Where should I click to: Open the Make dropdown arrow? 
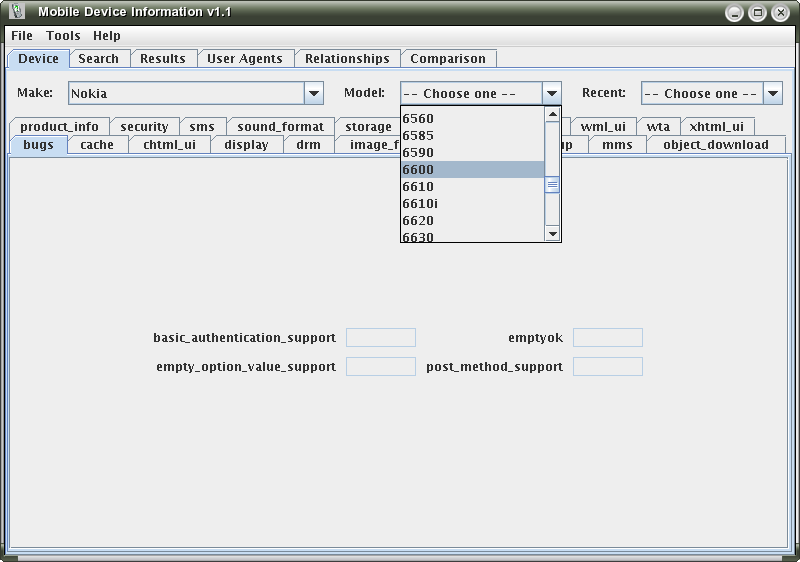coord(314,93)
